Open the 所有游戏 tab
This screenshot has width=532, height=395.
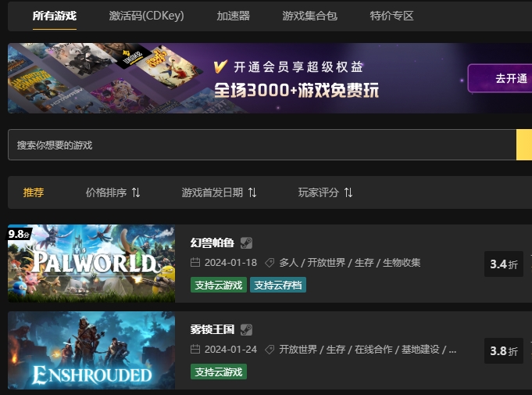55,16
